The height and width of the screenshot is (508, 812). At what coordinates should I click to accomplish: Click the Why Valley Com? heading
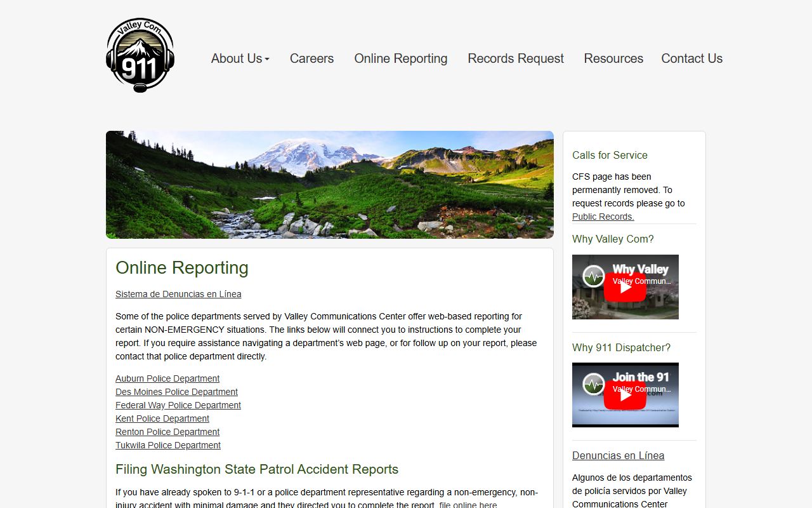coord(613,239)
